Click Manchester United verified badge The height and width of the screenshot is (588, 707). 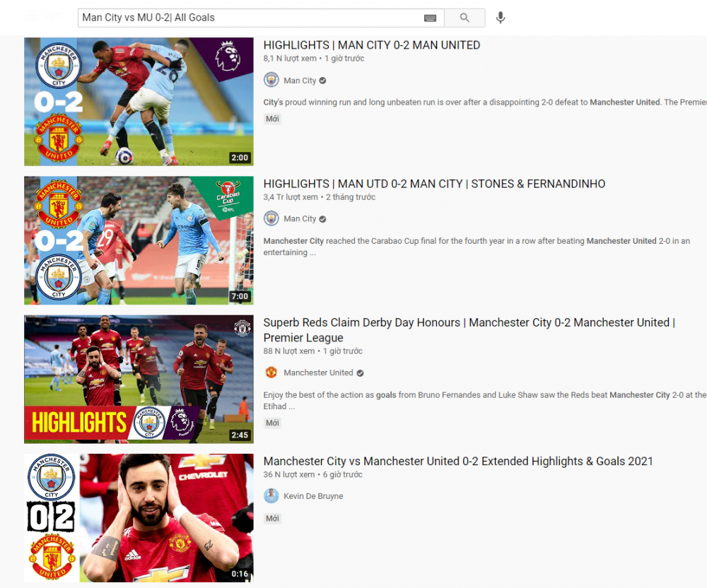coord(361,373)
